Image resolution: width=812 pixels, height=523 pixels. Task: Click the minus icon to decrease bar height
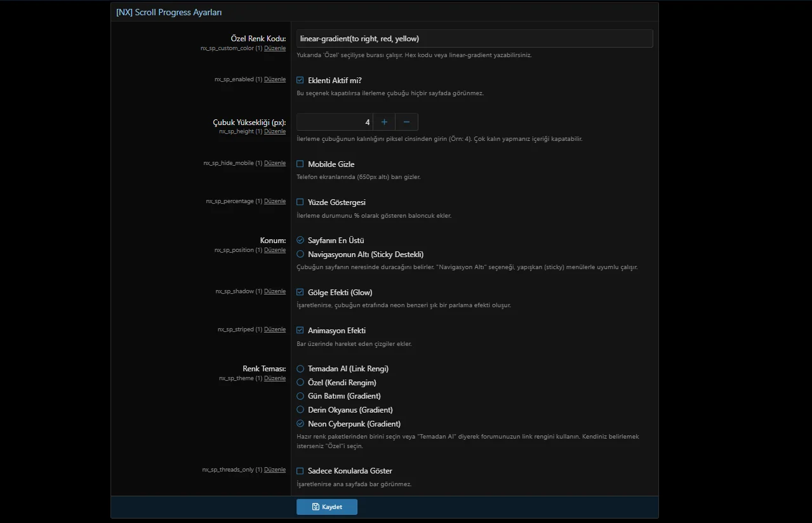(406, 122)
